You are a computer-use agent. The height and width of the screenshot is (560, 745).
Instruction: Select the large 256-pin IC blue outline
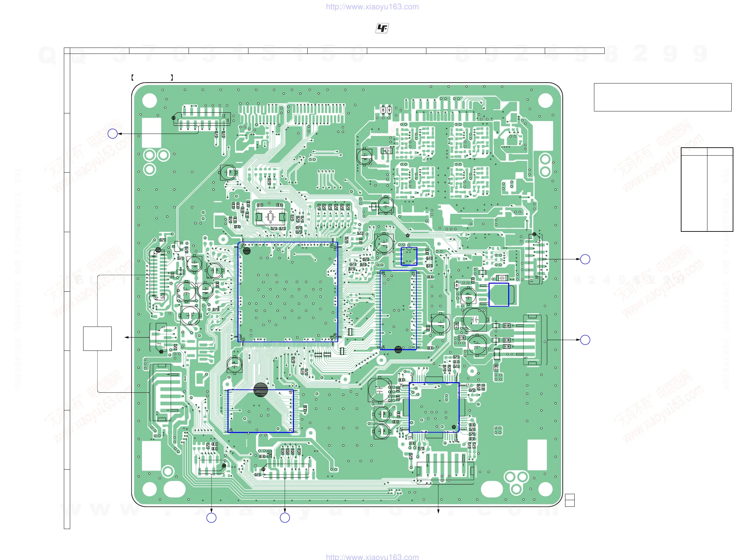(288, 292)
